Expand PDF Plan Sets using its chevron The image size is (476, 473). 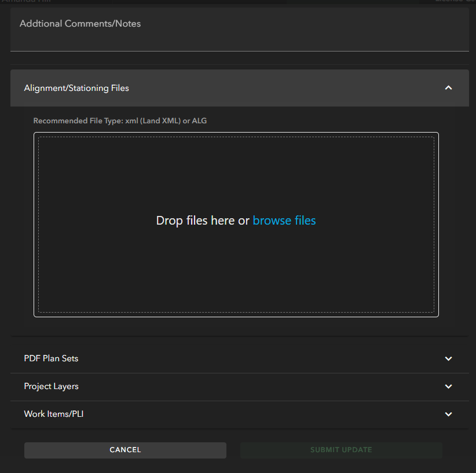coord(448,359)
